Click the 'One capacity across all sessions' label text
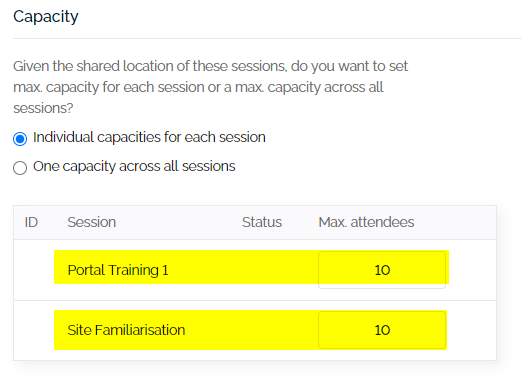Image resolution: width=522 pixels, height=377 pixels. coord(134,166)
